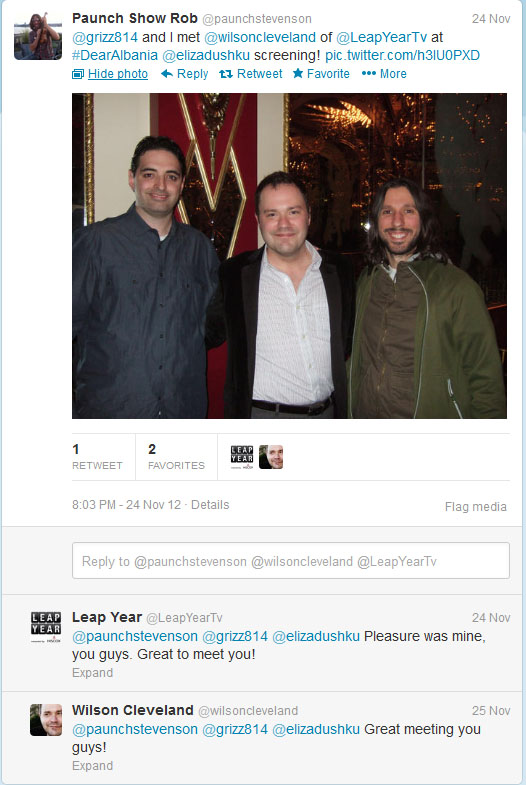View the 2 Favorites count
The width and height of the screenshot is (526, 785).
pyautogui.click(x=176, y=457)
